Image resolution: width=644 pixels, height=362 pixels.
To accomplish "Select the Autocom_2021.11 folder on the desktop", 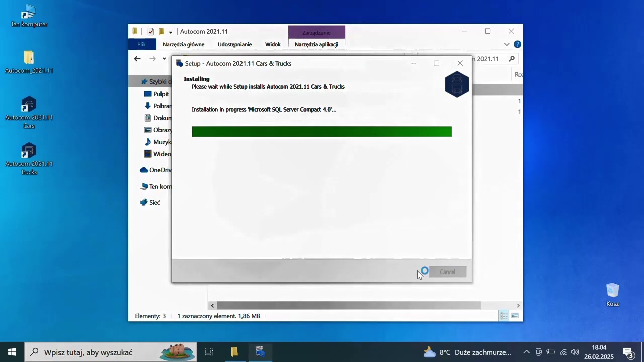I will click(x=29, y=62).
